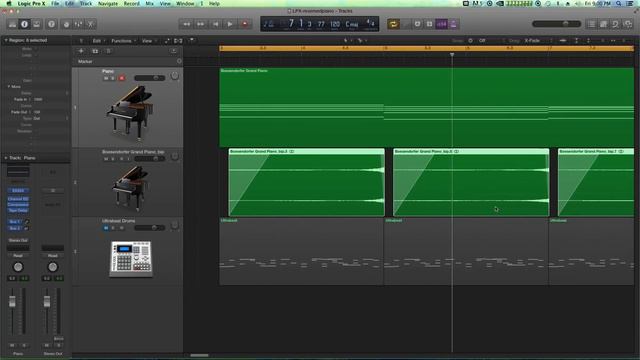Click the Bus 1 send slot
This screenshot has width=640, height=360.
point(15,222)
